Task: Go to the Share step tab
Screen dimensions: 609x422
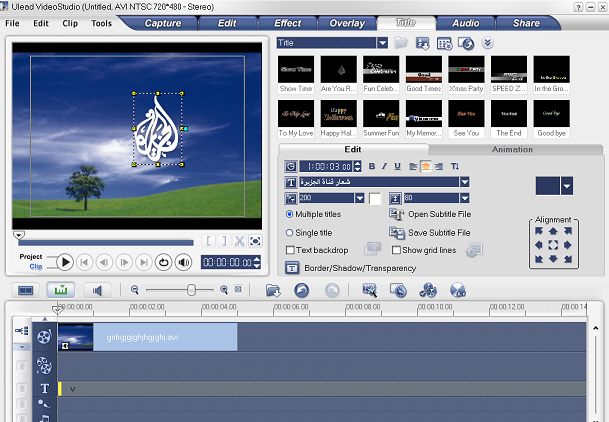Action: pos(526,23)
